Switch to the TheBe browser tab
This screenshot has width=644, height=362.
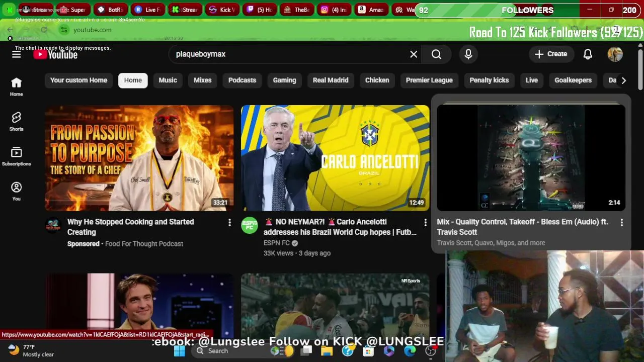(297, 10)
